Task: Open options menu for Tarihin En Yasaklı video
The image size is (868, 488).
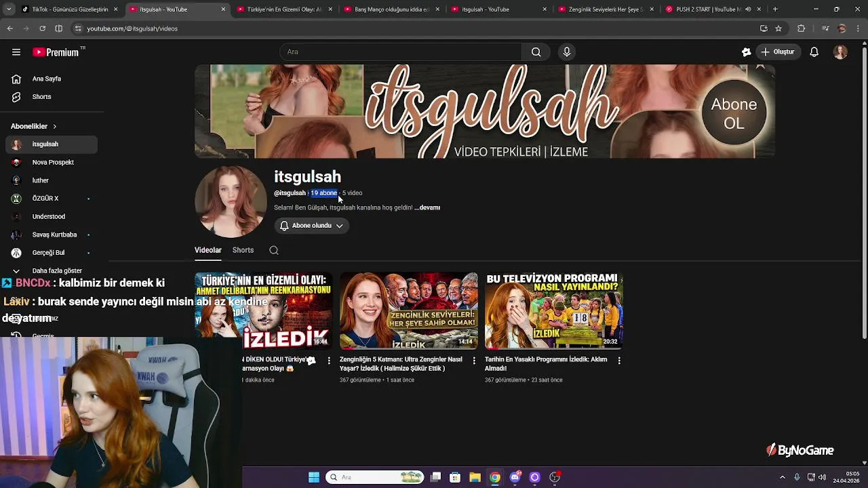Action: 619,361
